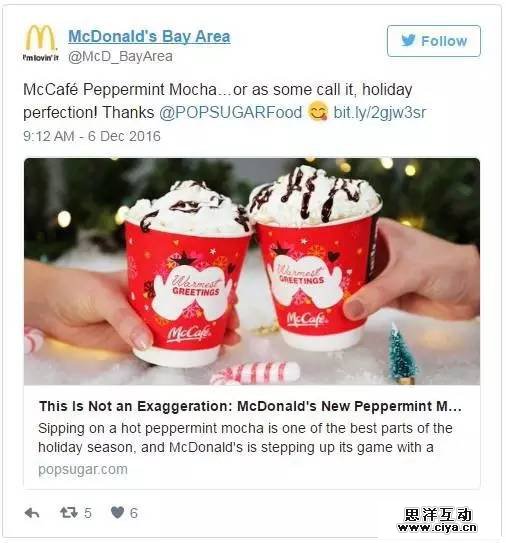Click the www.ciya.cn watermark

[x=437, y=528]
